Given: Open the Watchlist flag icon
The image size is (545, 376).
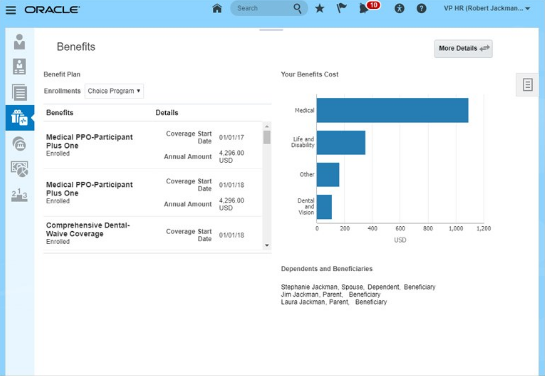Looking at the screenshot, I should coord(341,8).
